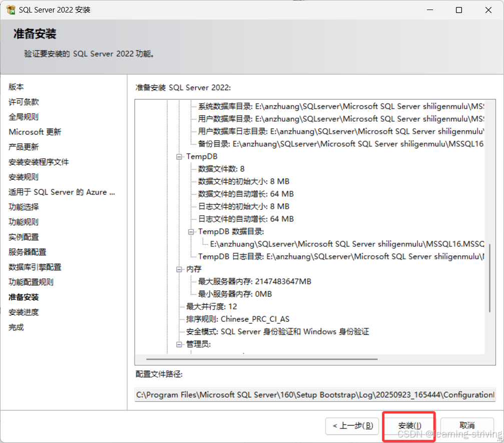Image resolution: width=504 pixels, height=443 pixels.
Task: Select the 安装进度 step in sidebar
Action: pyautogui.click(x=24, y=312)
